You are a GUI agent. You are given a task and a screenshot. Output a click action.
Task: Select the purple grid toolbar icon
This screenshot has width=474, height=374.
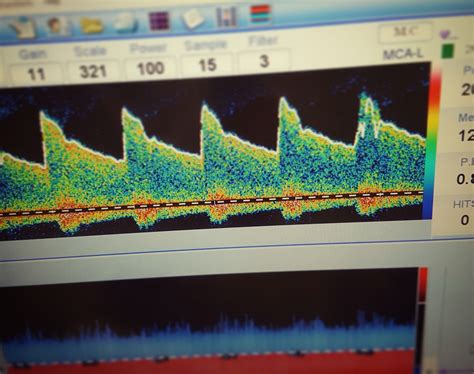(159, 21)
